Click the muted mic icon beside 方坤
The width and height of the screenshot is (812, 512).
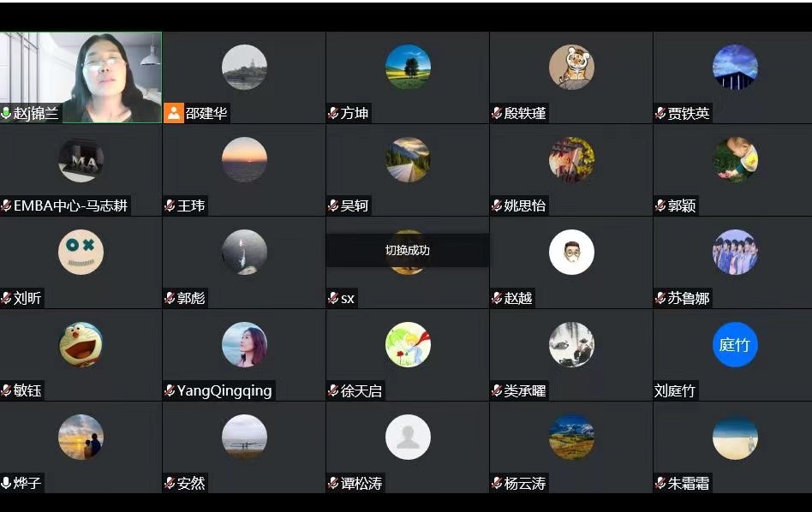[333, 113]
